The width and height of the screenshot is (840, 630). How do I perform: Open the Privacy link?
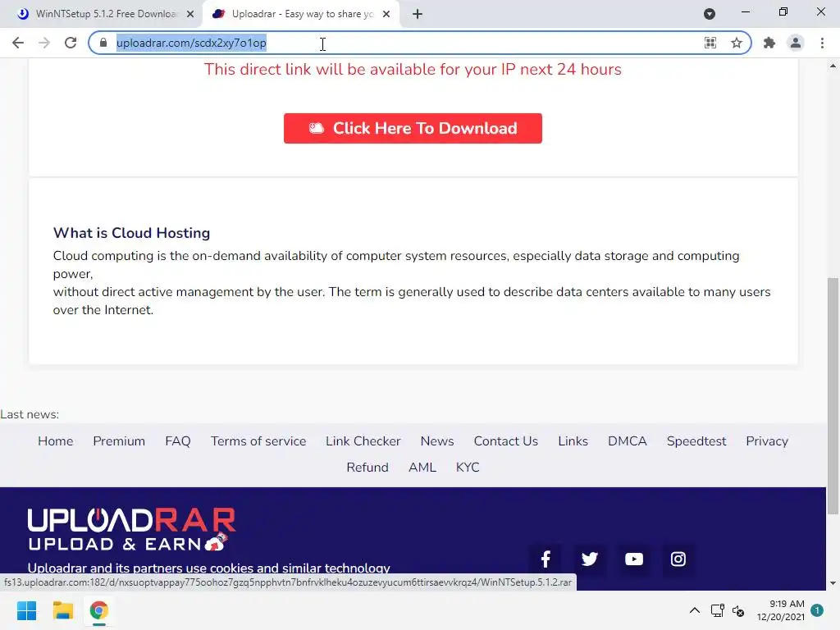(x=767, y=441)
